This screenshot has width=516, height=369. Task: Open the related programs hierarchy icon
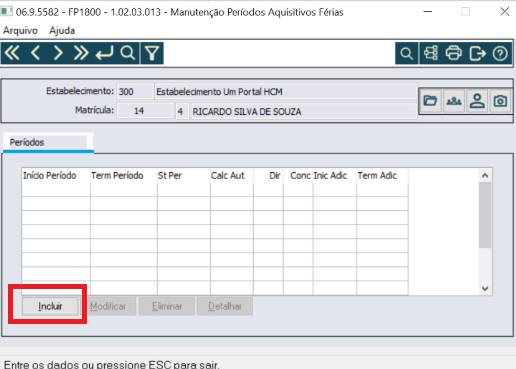(431, 53)
